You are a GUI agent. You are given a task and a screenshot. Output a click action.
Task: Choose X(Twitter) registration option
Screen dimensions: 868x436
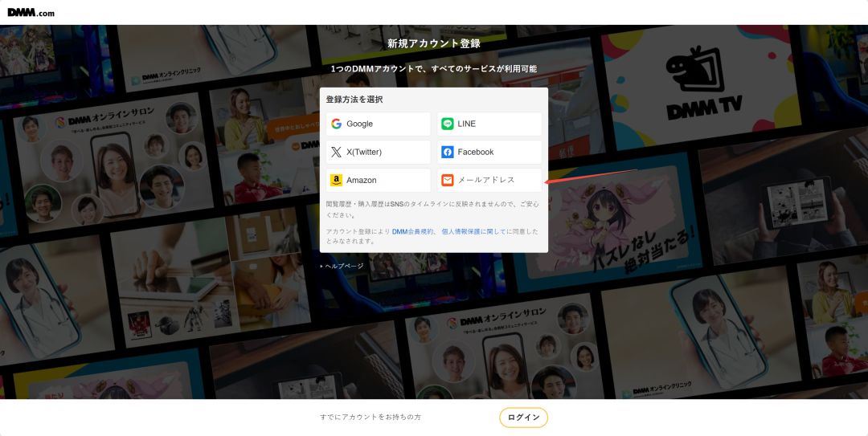coord(378,152)
